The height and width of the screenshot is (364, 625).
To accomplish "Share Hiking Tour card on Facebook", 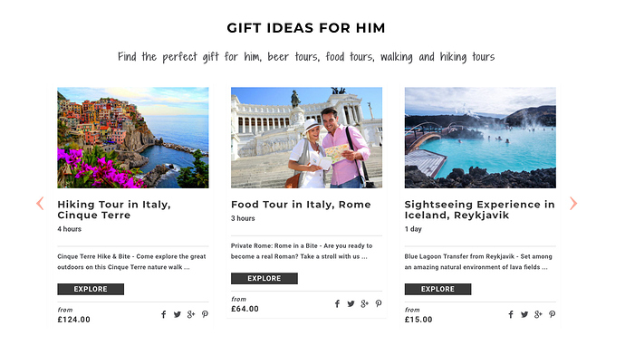I will tap(163, 314).
